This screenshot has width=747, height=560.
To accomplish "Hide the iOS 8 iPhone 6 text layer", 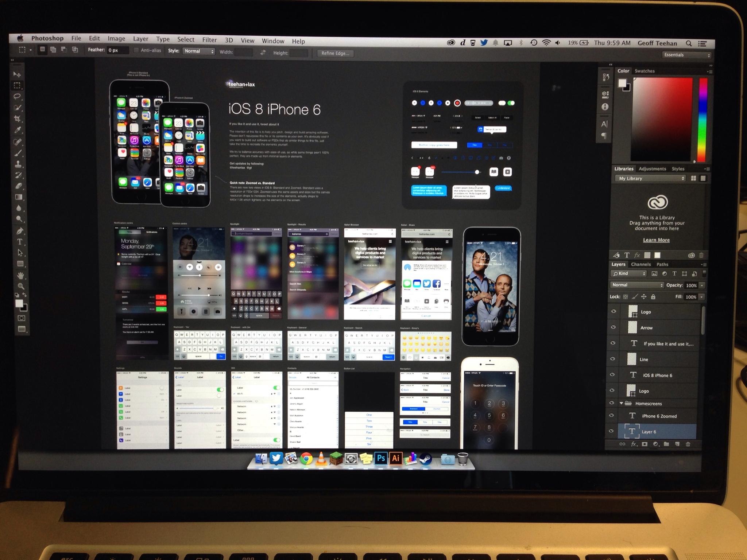I will click(612, 375).
